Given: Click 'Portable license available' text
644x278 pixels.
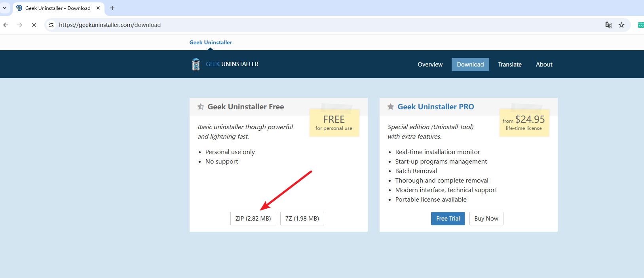Looking at the screenshot, I should click(x=431, y=200).
